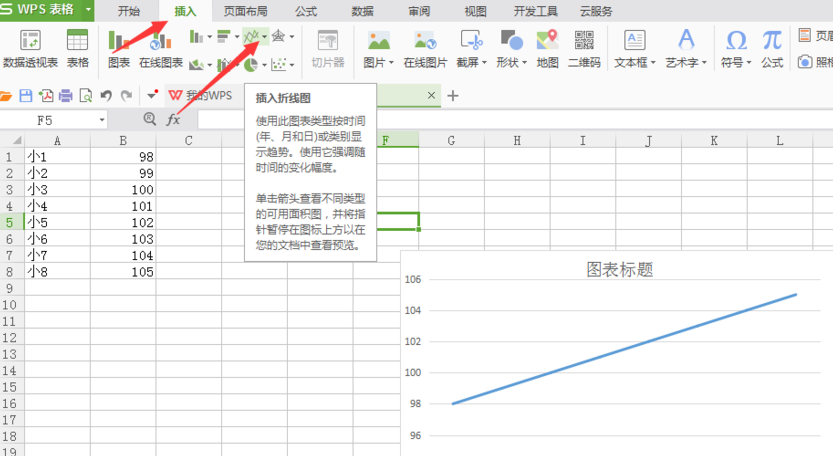Click the header 页眉 icon on ribbon

click(x=805, y=35)
